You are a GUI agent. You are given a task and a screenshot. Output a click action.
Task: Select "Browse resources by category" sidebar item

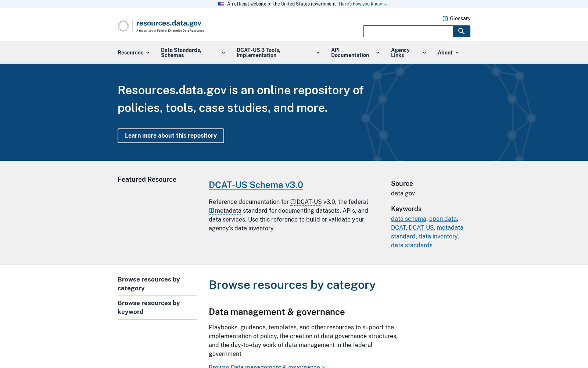point(157,284)
